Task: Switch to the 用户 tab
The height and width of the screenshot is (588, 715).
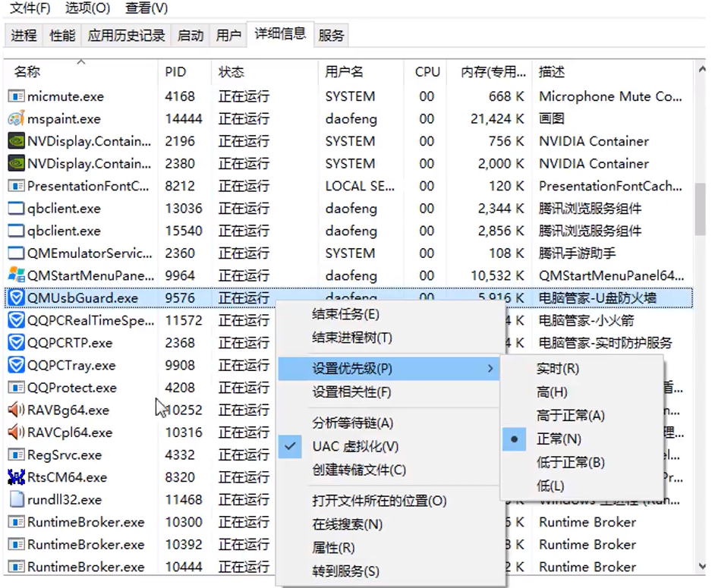Action: 228,35
